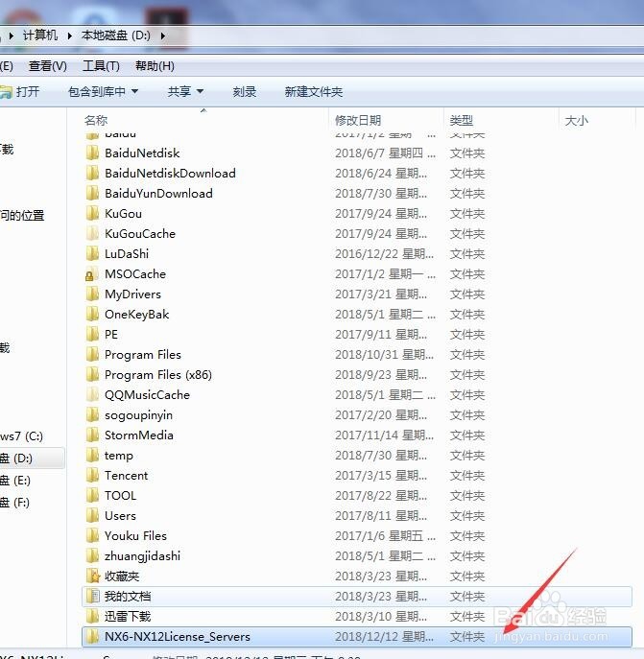Screen dimensions: 644x659
Task: Select the BaiduNetdiskDownload folder name
Action: 170,174
